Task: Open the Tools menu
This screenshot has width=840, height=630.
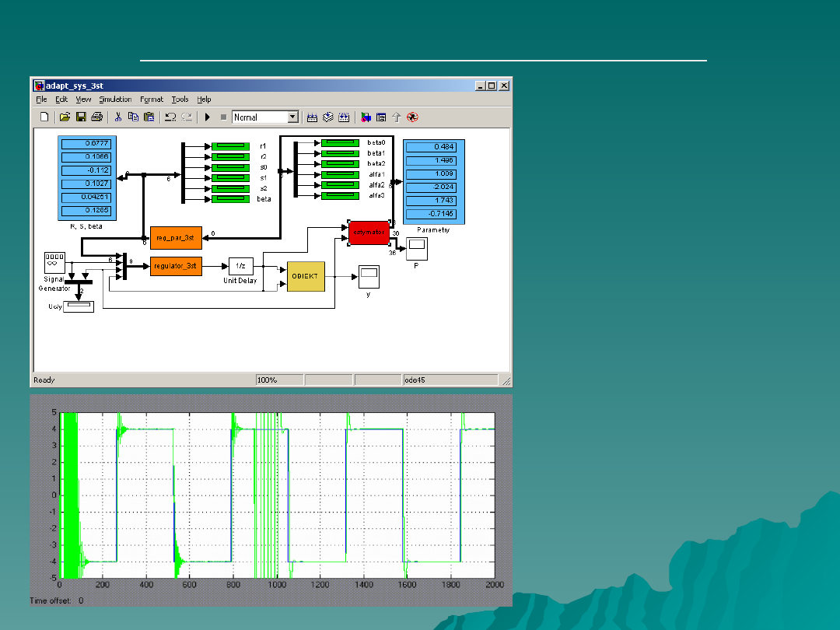Action: [x=180, y=100]
